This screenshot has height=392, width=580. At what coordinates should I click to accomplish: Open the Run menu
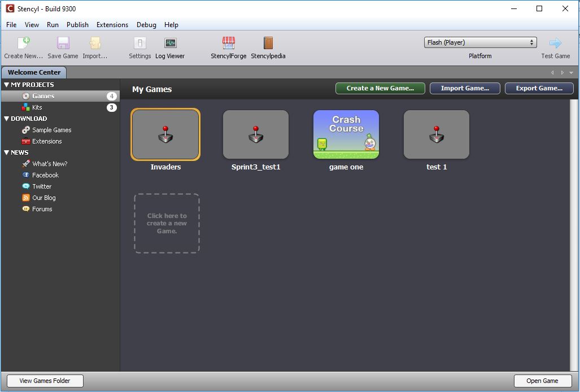pos(53,25)
